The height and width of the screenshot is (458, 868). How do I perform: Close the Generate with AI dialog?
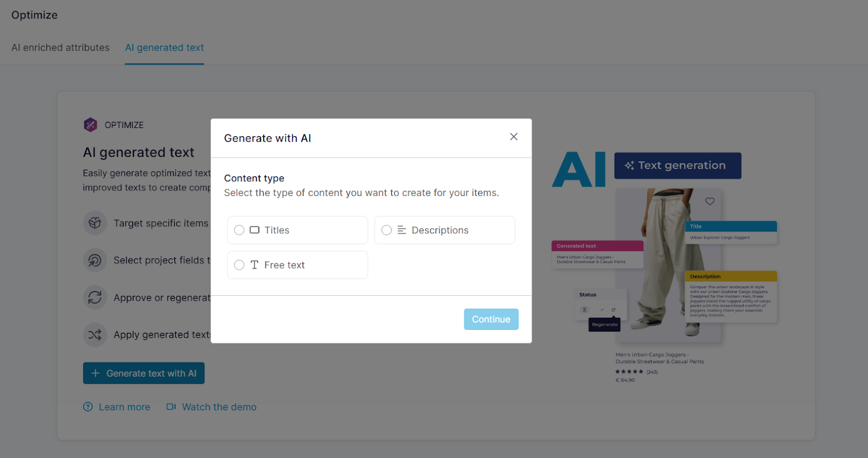point(514,137)
